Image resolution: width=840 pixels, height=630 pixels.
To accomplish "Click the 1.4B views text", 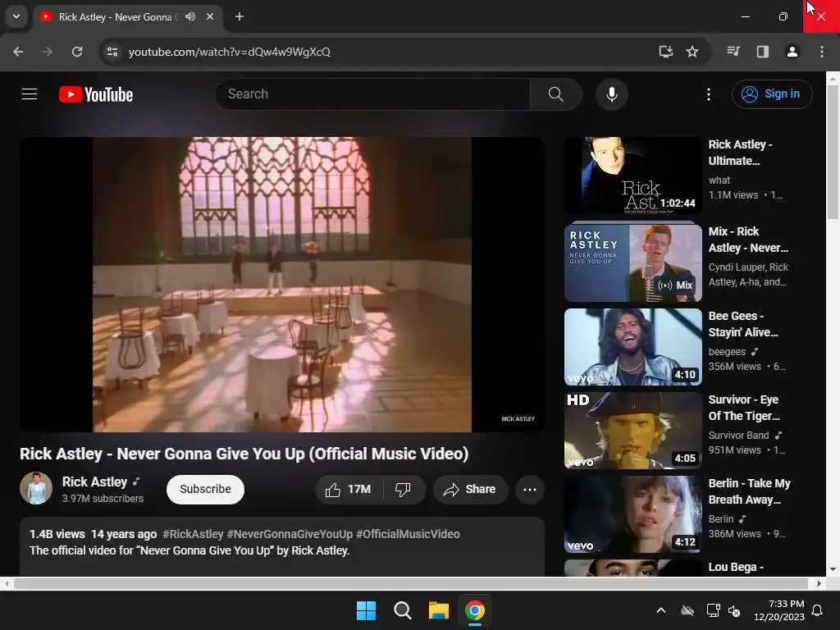I will click(x=57, y=534).
